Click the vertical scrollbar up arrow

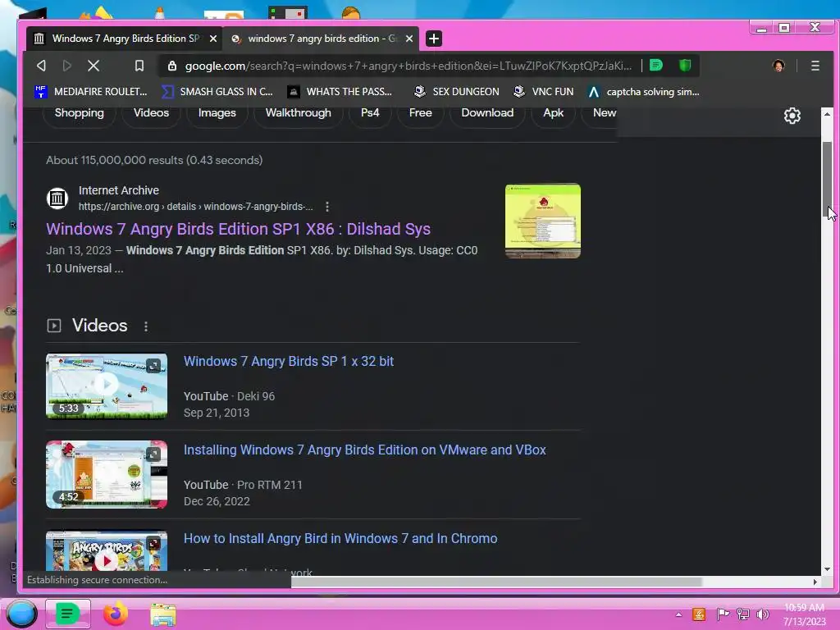pyautogui.click(x=827, y=114)
